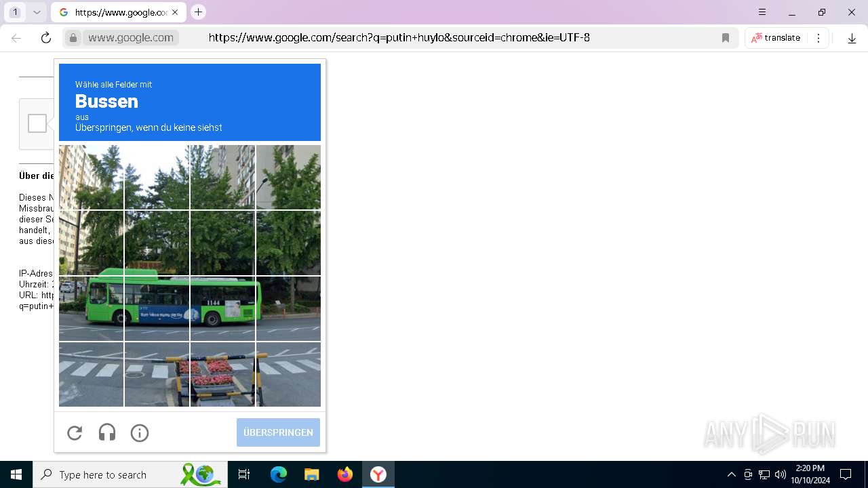Screen dimensions: 868x488
Task: Open Task View on taskbar
Action: (244, 474)
